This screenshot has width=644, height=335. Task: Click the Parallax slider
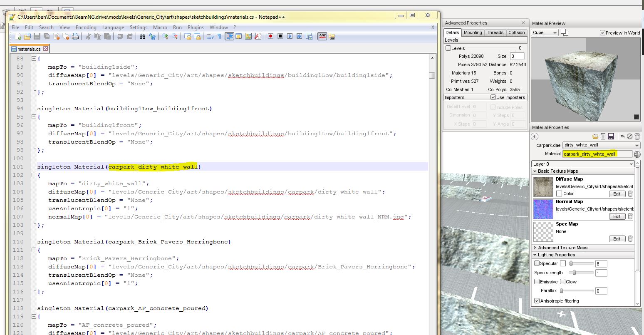[577, 291]
